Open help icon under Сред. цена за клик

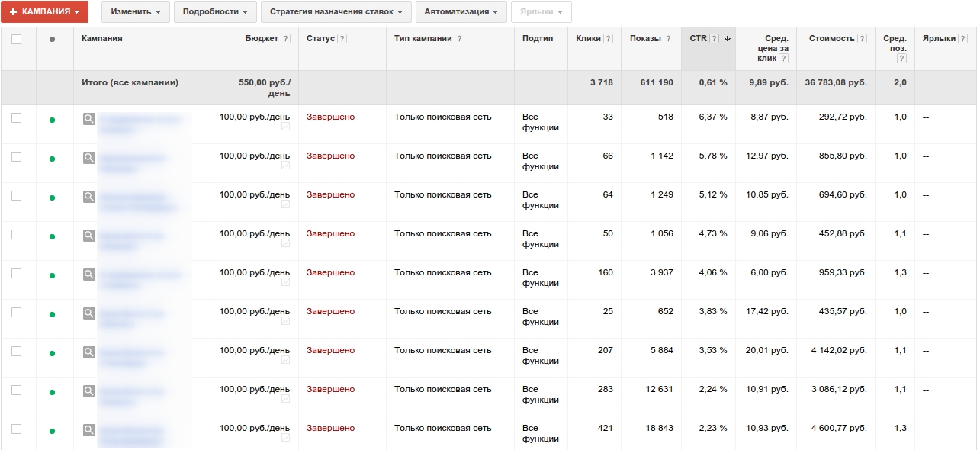click(x=783, y=59)
